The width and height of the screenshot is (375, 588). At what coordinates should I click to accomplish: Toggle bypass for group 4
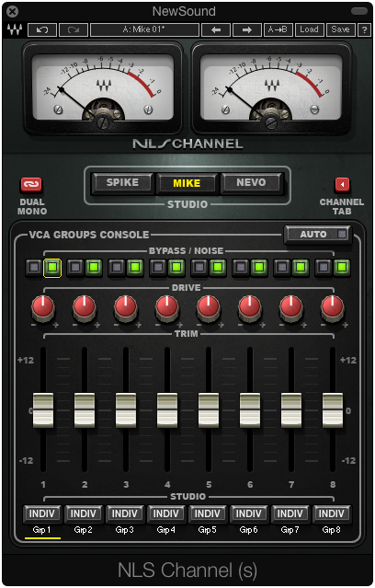158,268
